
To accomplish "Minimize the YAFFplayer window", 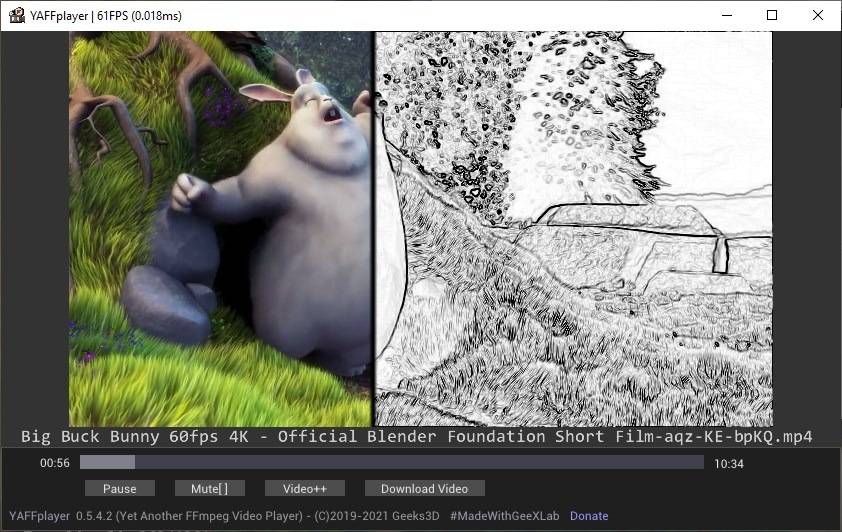I will coord(727,16).
